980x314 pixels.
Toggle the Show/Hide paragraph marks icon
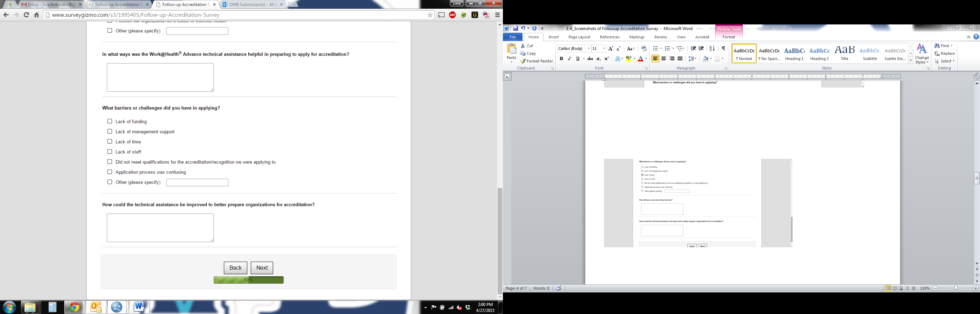[723, 48]
